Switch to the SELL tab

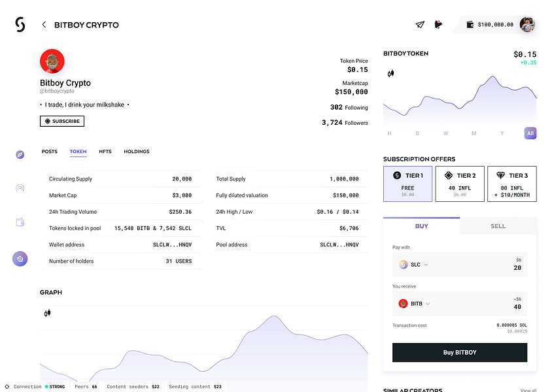[498, 226]
